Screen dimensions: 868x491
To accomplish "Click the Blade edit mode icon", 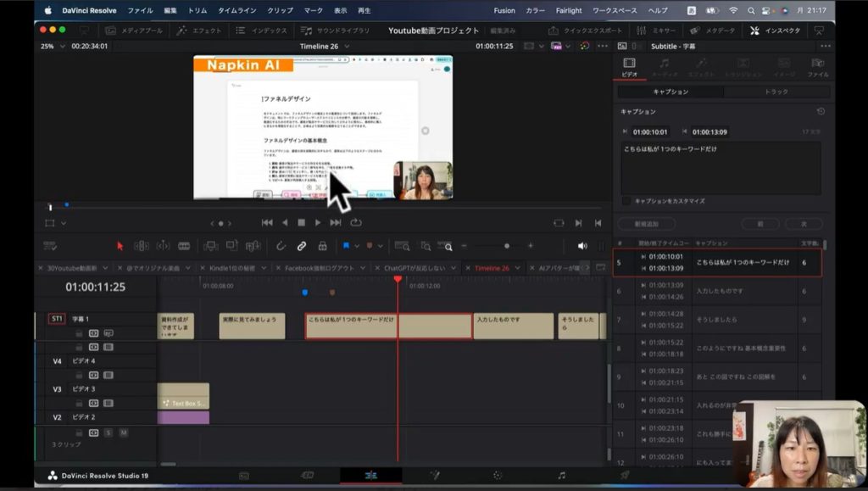I will click(184, 246).
